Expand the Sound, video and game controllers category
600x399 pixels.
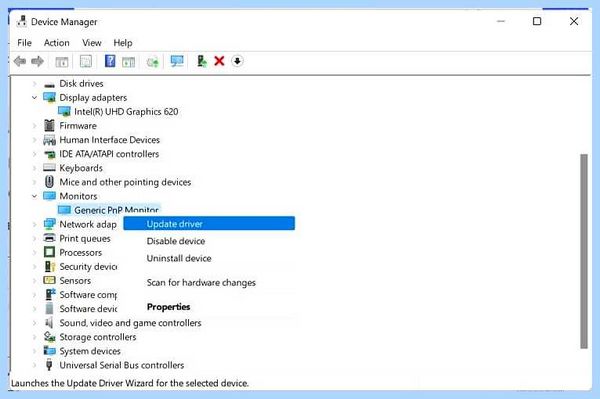[34, 323]
